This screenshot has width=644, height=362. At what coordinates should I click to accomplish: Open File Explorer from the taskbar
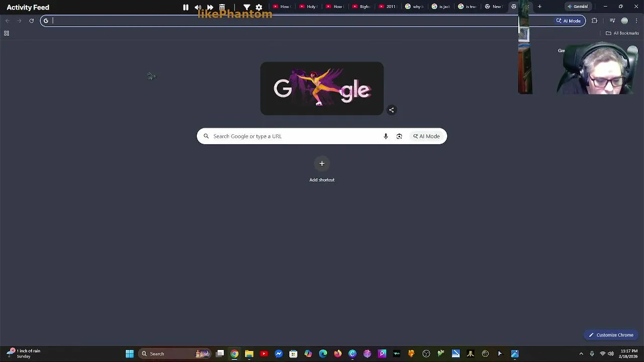249,353
